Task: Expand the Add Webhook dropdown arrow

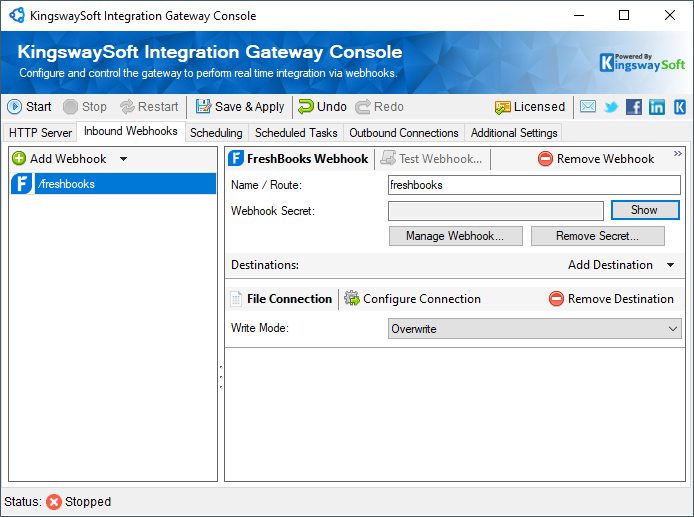Action: pos(123,159)
